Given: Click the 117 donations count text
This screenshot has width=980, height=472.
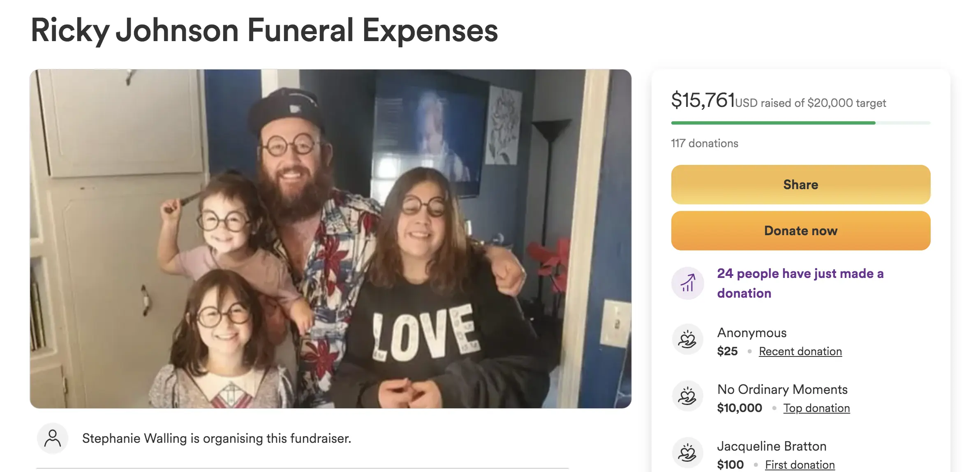Looking at the screenshot, I should (705, 143).
